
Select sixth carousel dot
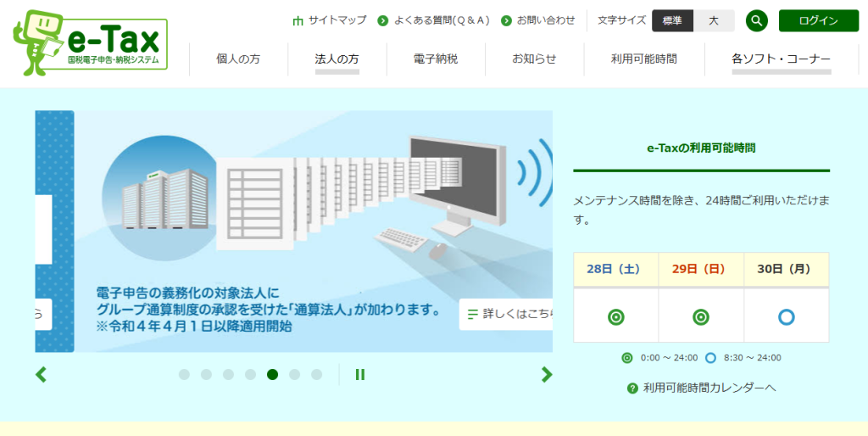coord(294,375)
